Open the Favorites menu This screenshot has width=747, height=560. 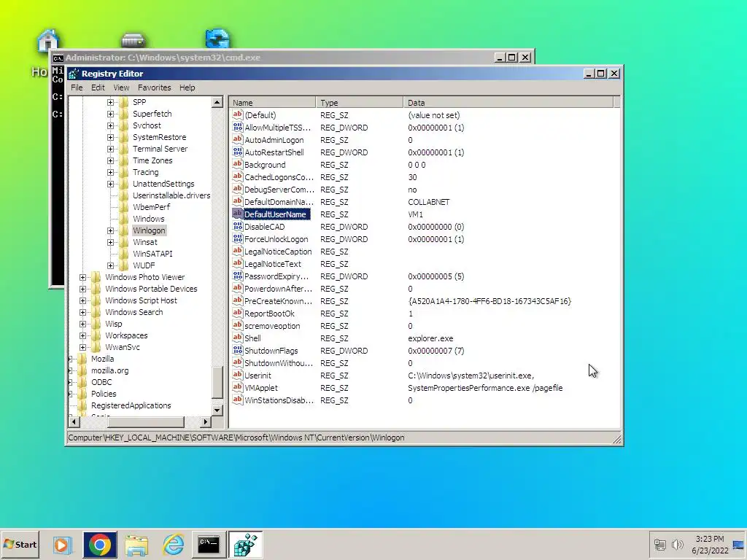click(x=154, y=87)
